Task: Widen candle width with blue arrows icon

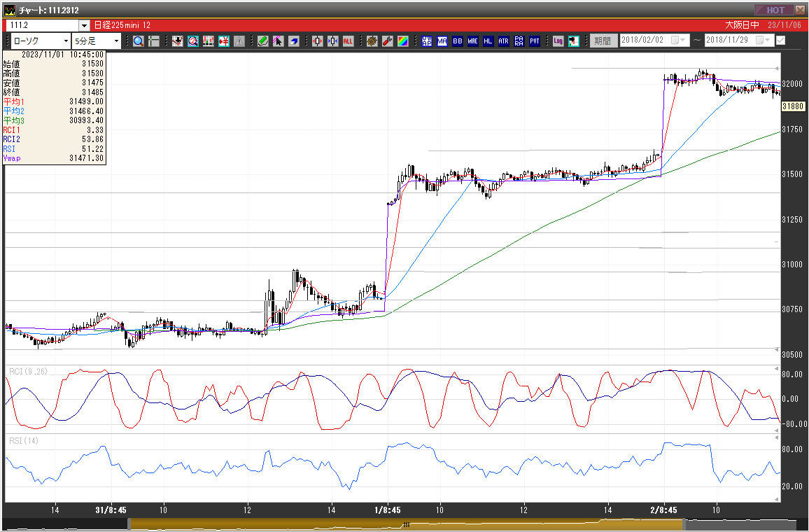Action: 333,41
